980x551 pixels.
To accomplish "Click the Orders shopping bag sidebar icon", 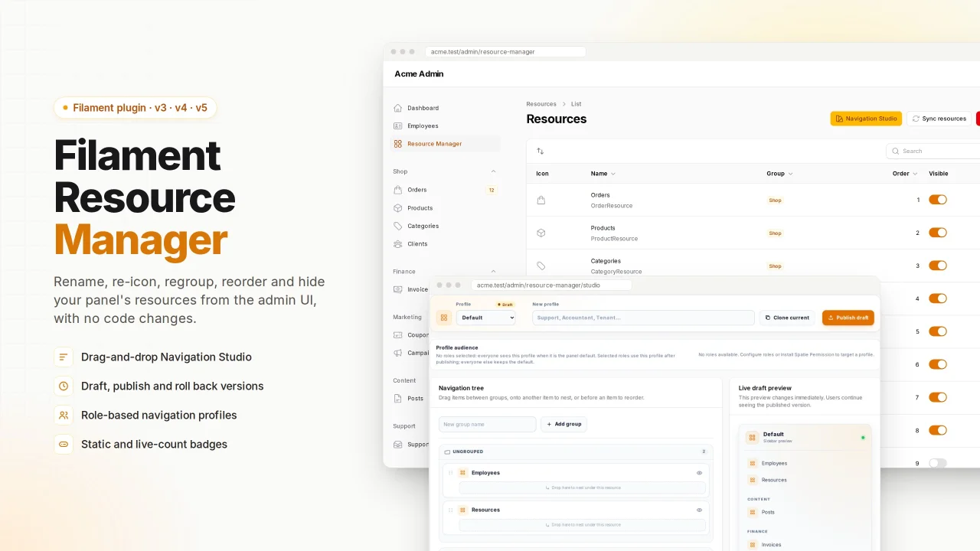I will click(x=397, y=190).
